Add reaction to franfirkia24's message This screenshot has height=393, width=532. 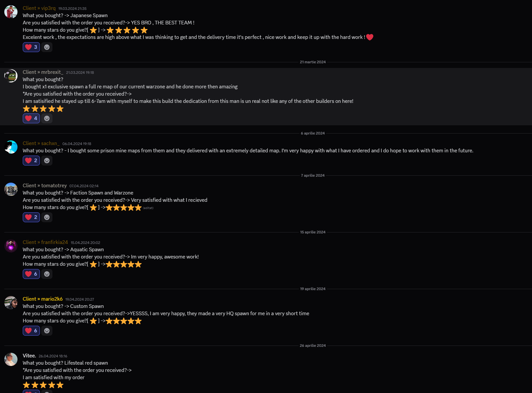47,274
